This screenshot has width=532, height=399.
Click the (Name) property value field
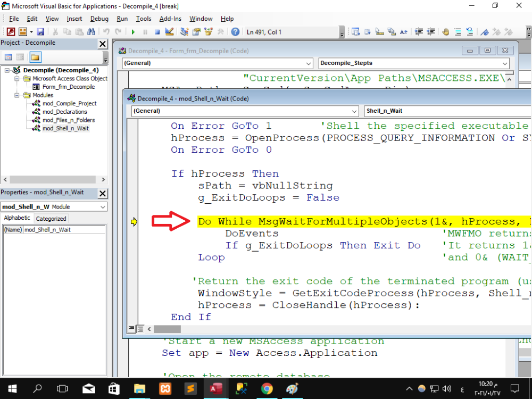click(64, 230)
